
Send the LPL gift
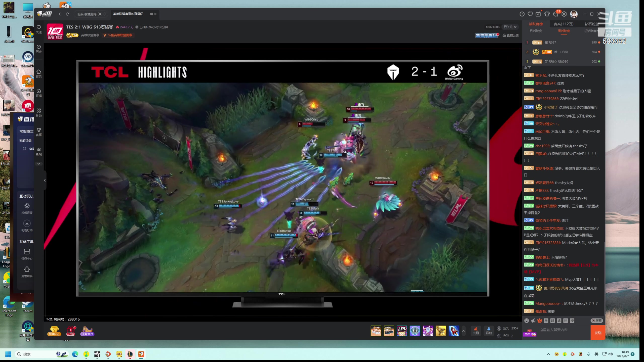402,331
